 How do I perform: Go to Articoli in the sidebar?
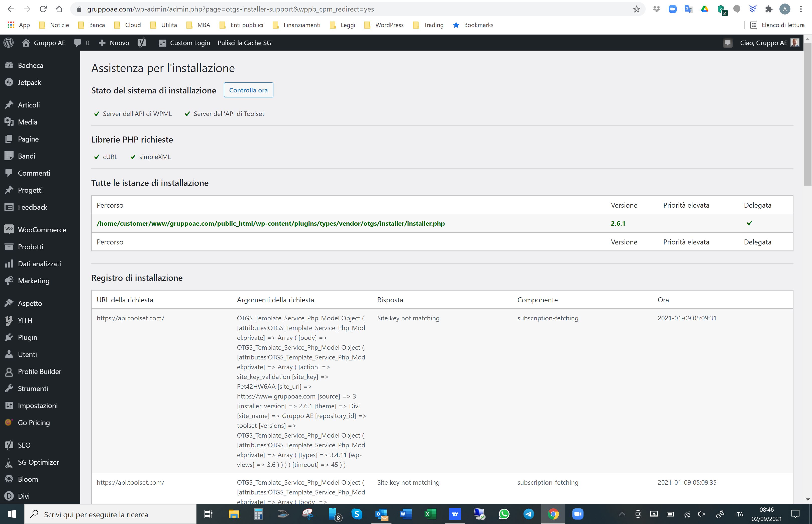29,105
